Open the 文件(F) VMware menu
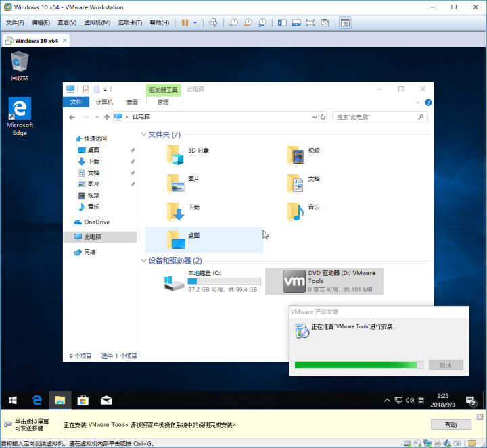Viewport: 487px width, 448px height. pyautogui.click(x=15, y=23)
